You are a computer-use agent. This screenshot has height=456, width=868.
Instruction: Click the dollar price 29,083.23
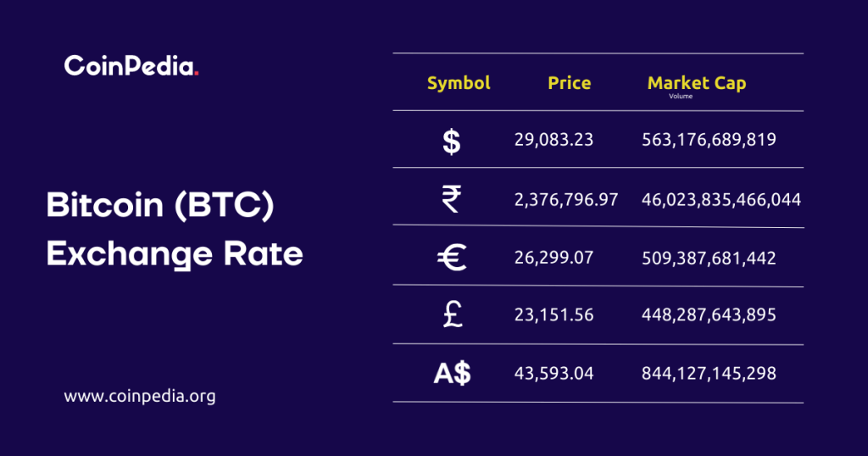click(x=554, y=140)
